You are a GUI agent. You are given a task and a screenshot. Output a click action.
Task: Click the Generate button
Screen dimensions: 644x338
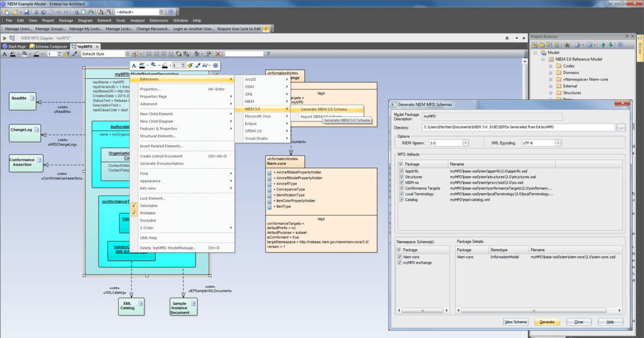coord(547,321)
